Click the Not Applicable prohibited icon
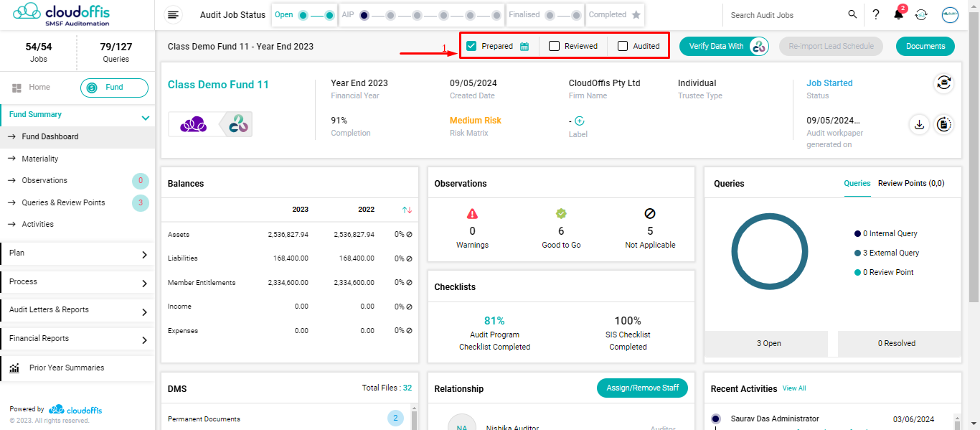 pyautogui.click(x=650, y=213)
